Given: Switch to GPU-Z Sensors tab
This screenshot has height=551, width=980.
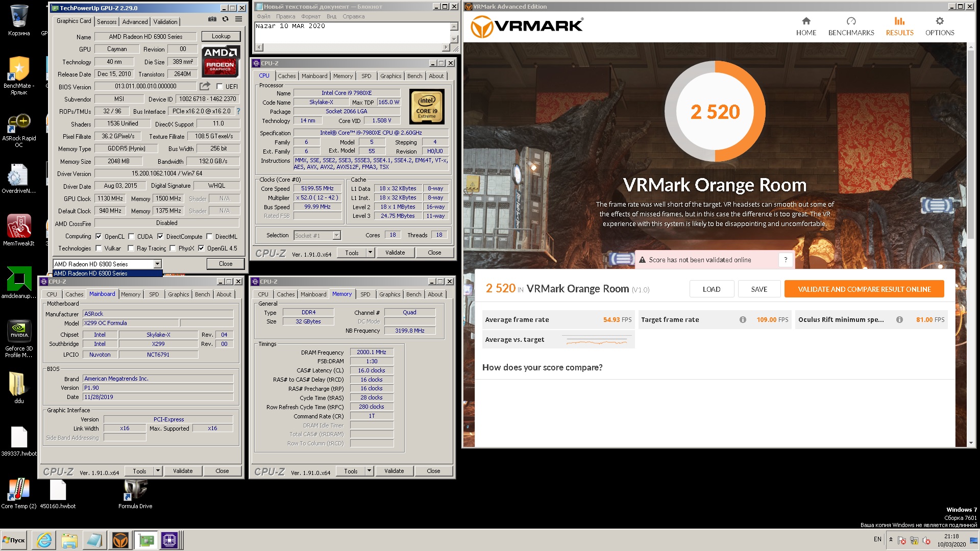Looking at the screenshot, I should tap(107, 21).
